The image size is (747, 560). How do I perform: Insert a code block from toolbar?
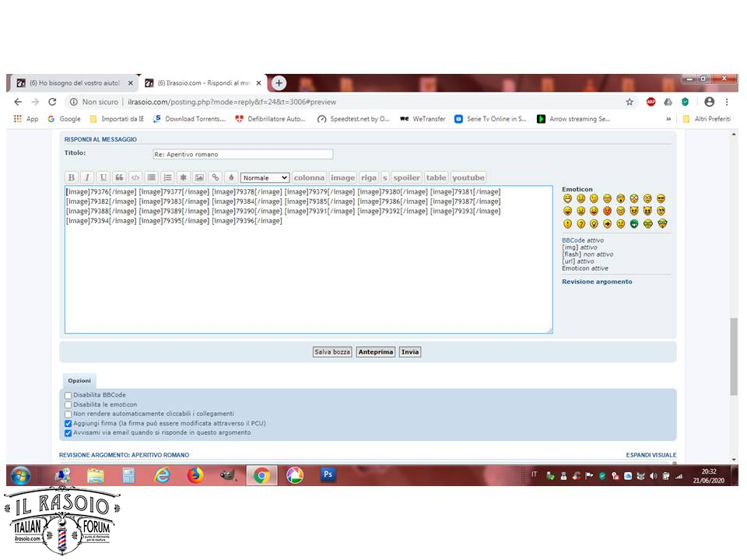click(x=135, y=177)
